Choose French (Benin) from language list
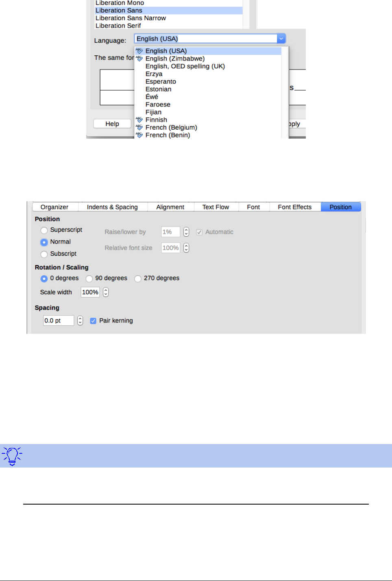 tap(208, 135)
